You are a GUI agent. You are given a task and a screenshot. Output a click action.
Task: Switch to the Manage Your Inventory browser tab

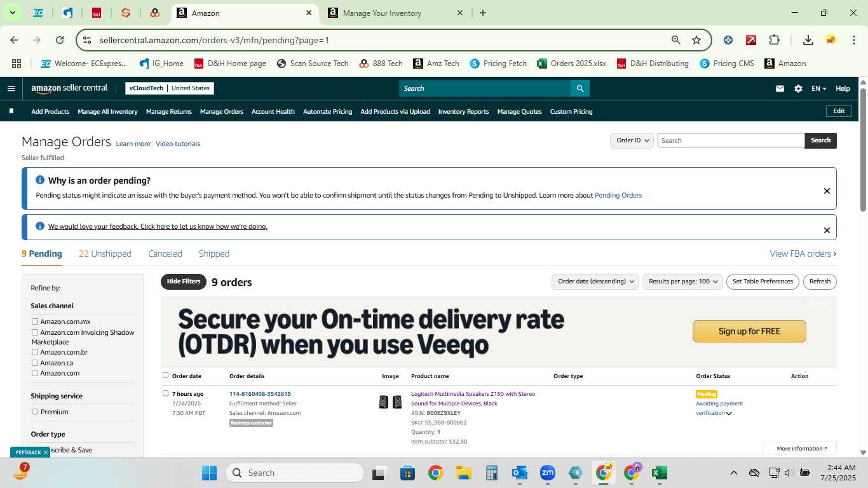click(394, 13)
